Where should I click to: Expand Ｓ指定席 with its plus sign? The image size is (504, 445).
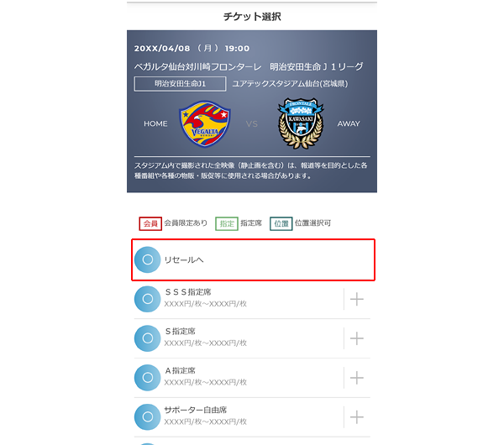click(357, 338)
